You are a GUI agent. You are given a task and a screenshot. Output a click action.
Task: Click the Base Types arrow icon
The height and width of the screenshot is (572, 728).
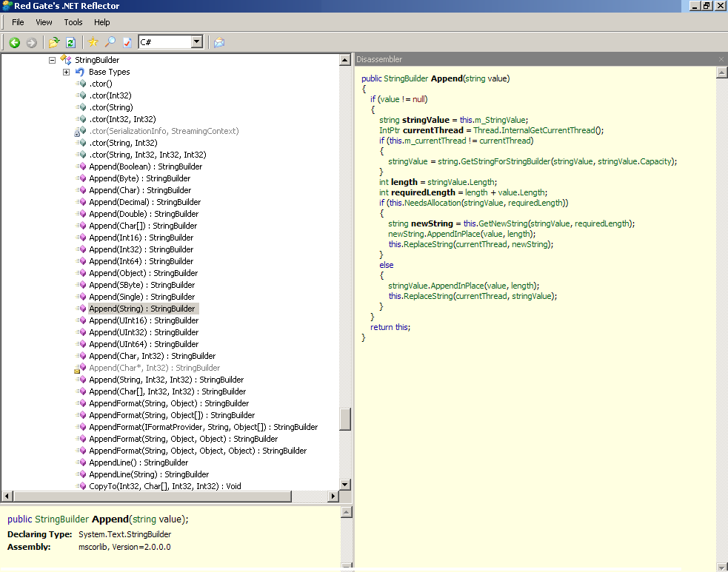pos(80,72)
